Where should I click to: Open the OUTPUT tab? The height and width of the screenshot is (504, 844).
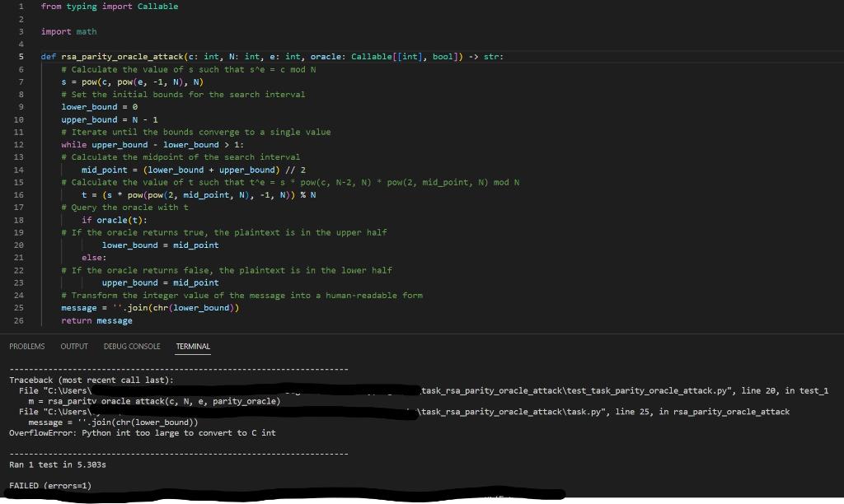pos(73,346)
